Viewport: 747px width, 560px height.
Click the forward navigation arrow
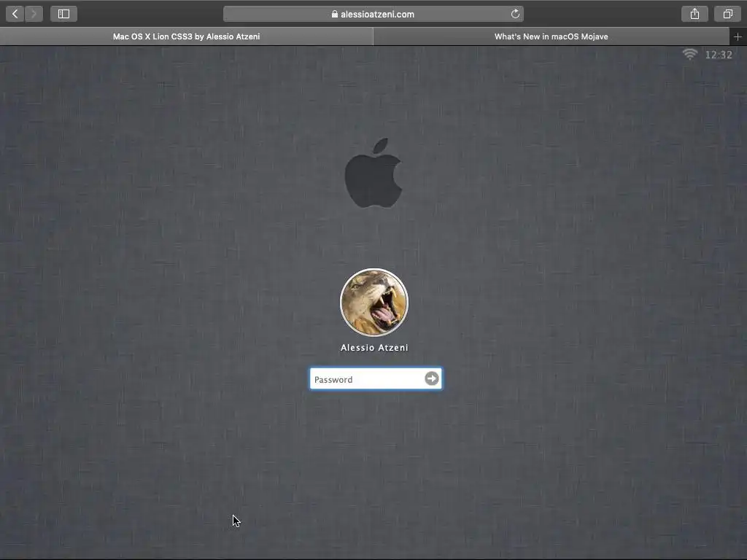34,14
